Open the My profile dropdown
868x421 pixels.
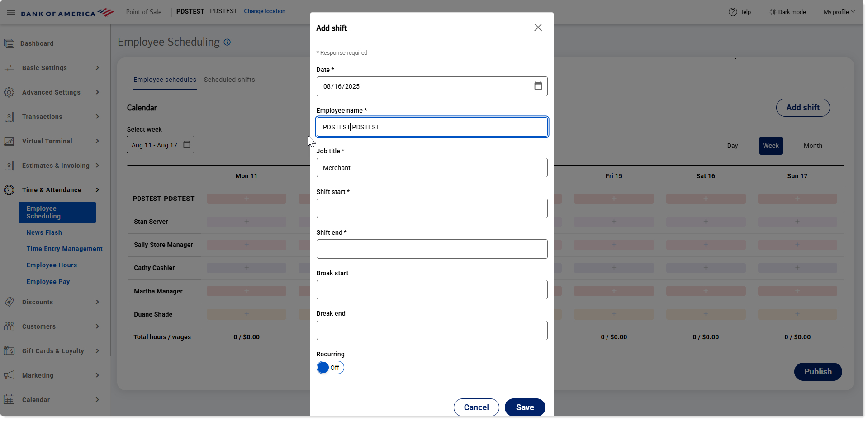pyautogui.click(x=839, y=12)
